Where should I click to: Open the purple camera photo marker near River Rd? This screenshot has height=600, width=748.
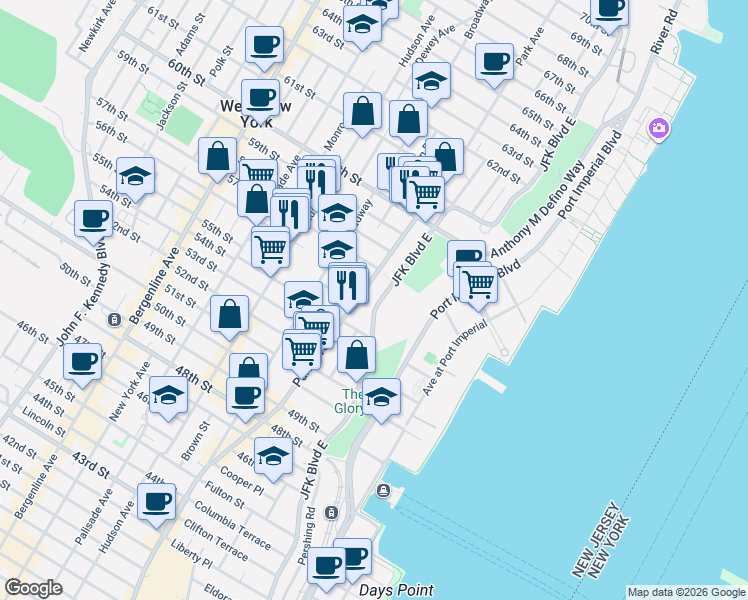[658, 129]
